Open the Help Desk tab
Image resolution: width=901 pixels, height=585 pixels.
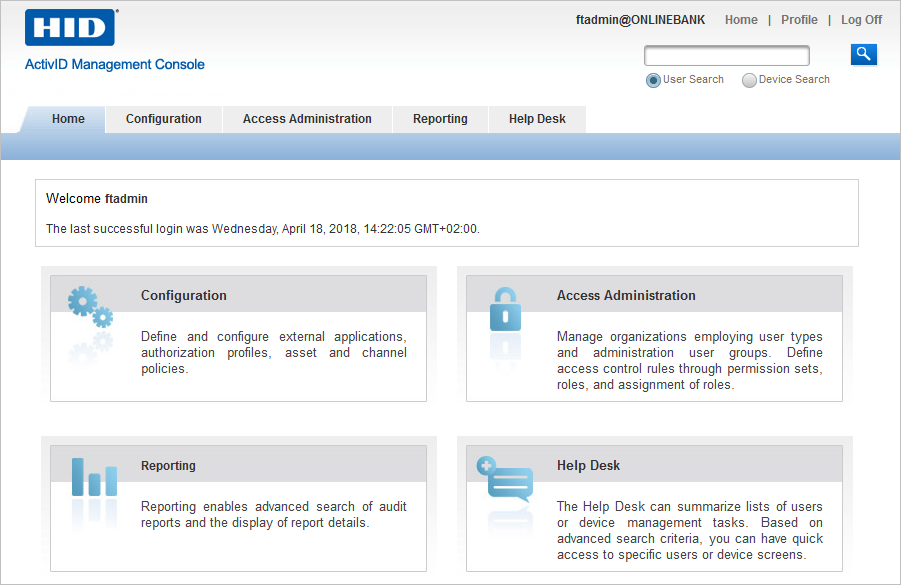coord(537,118)
